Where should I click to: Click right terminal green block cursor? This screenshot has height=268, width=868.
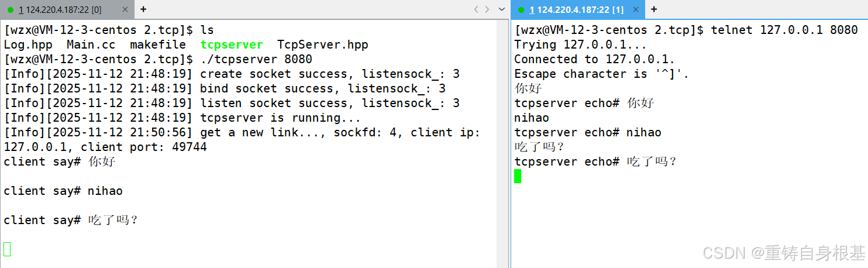518,176
